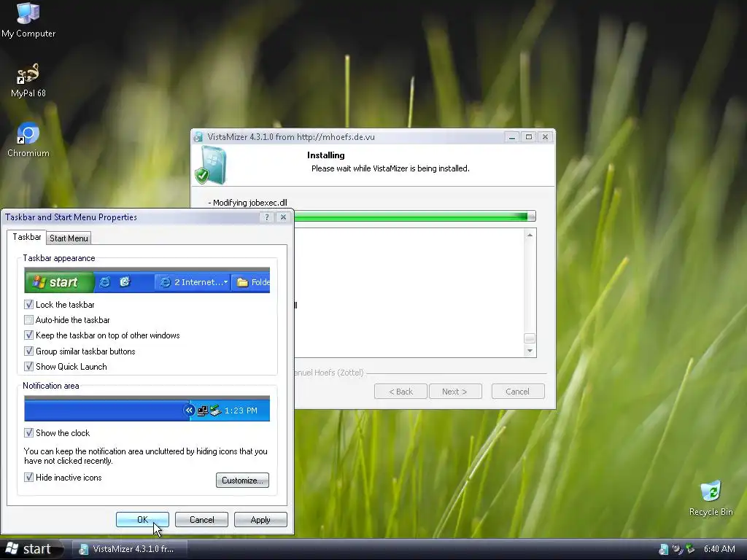The width and height of the screenshot is (747, 560).
Task: Click the second system tray icon
Action: (x=676, y=549)
